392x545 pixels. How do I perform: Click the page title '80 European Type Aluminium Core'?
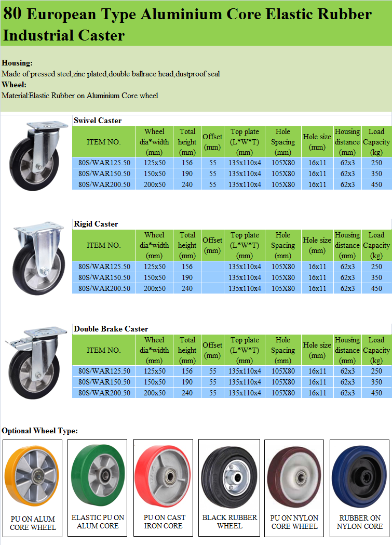(187, 24)
